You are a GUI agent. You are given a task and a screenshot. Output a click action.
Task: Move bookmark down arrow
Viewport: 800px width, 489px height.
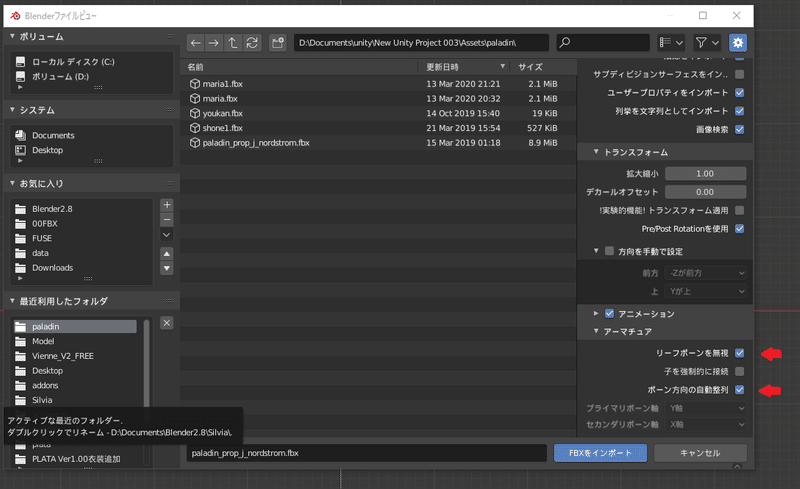pyautogui.click(x=167, y=268)
